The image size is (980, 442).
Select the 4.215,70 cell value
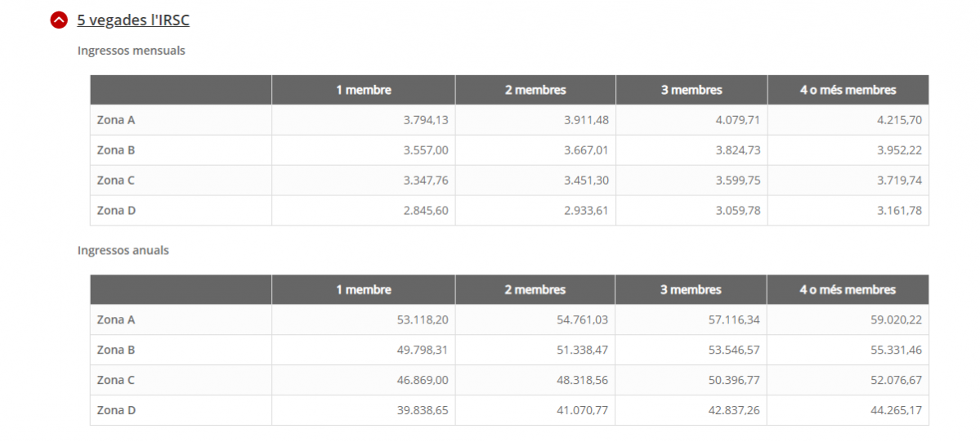point(899,120)
